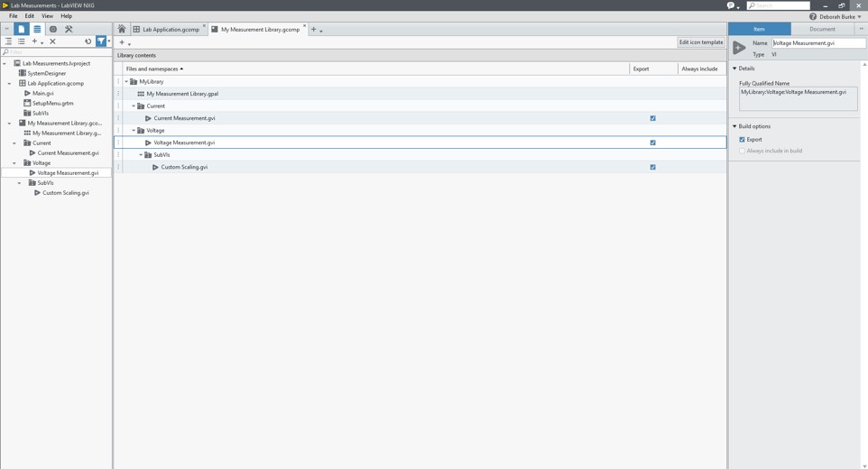Click SetupMenu.grtm icon in project tree
Image resolution: width=868 pixels, height=469 pixels.
click(27, 103)
